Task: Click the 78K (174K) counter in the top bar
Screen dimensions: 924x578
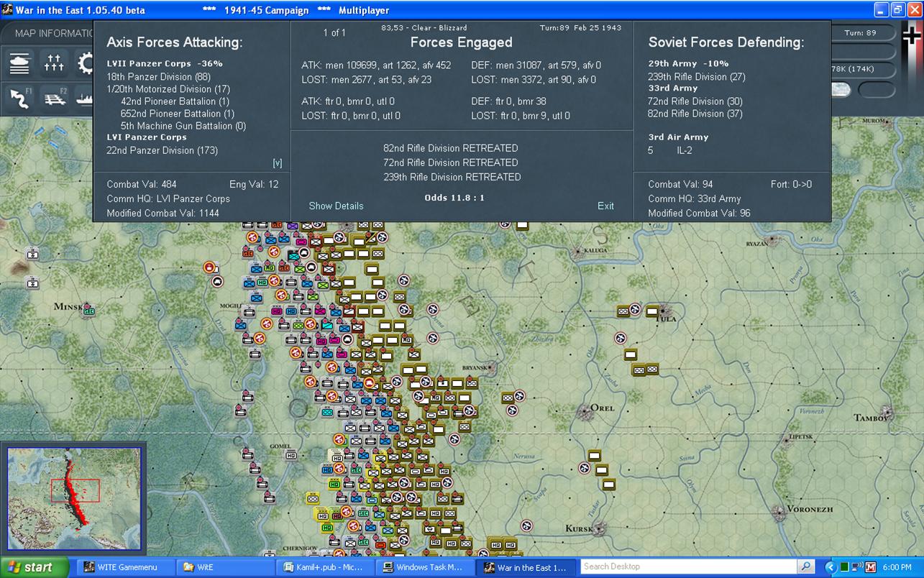Action: pyautogui.click(x=864, y=69)
